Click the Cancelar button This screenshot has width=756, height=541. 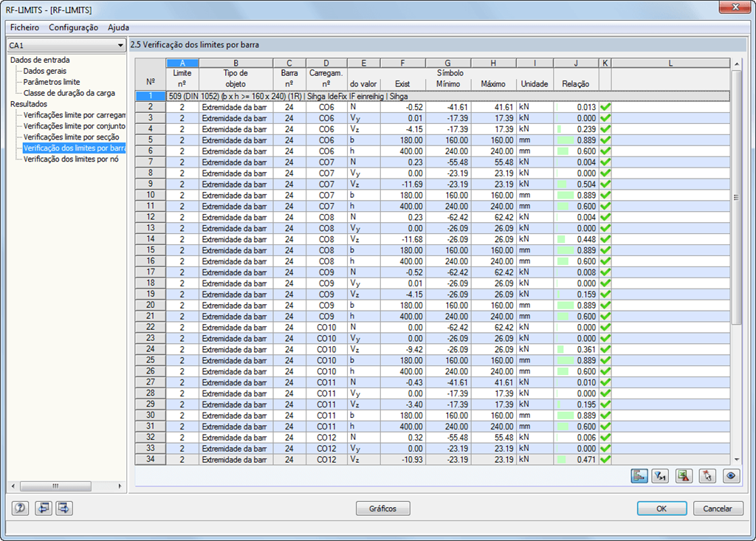[718, 509]
